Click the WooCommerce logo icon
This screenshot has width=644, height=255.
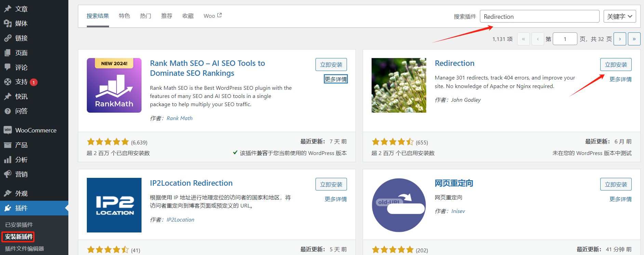pyautogui.click(x=8, y=130)
